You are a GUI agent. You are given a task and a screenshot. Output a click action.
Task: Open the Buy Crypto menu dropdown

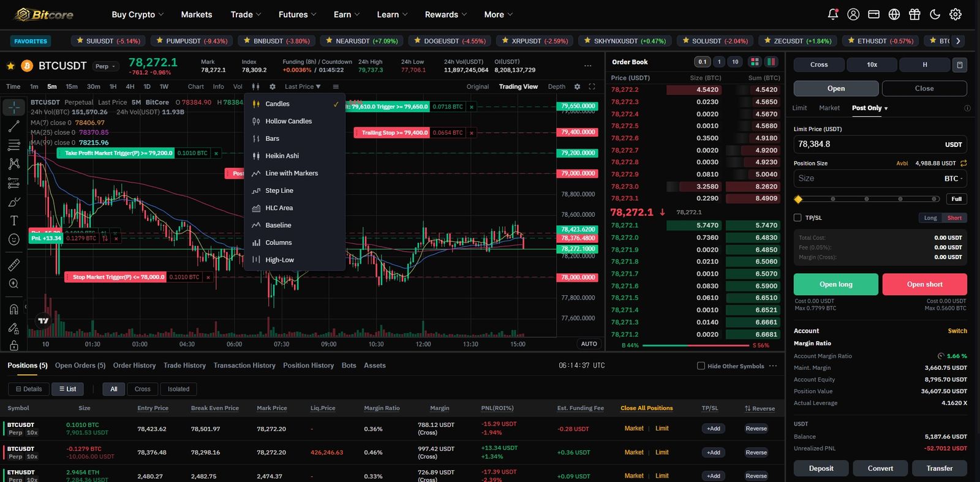tap(138, 15)
